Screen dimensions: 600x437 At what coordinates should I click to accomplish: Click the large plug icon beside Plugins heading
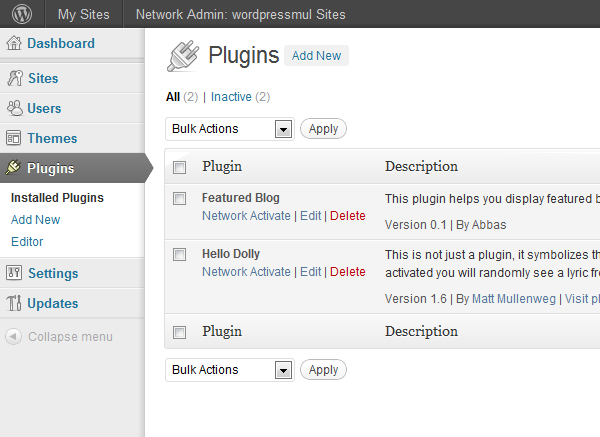[183, 56]
